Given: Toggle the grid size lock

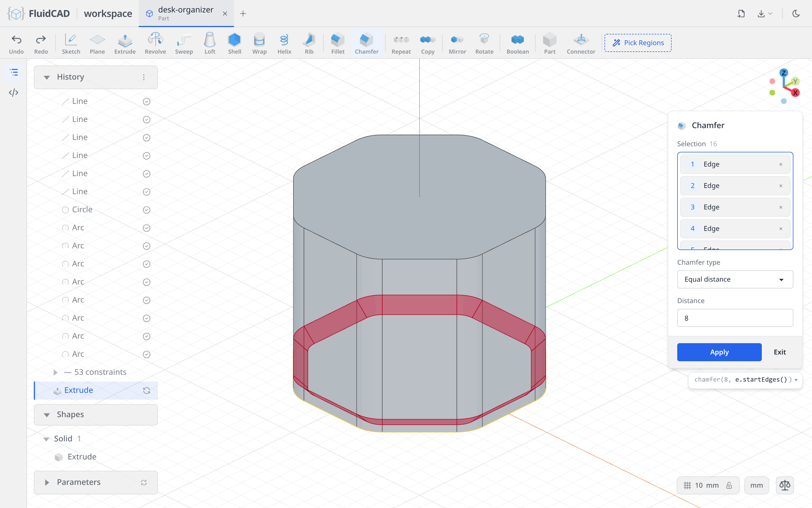Looking at the screenshot, I should point(729,485).
